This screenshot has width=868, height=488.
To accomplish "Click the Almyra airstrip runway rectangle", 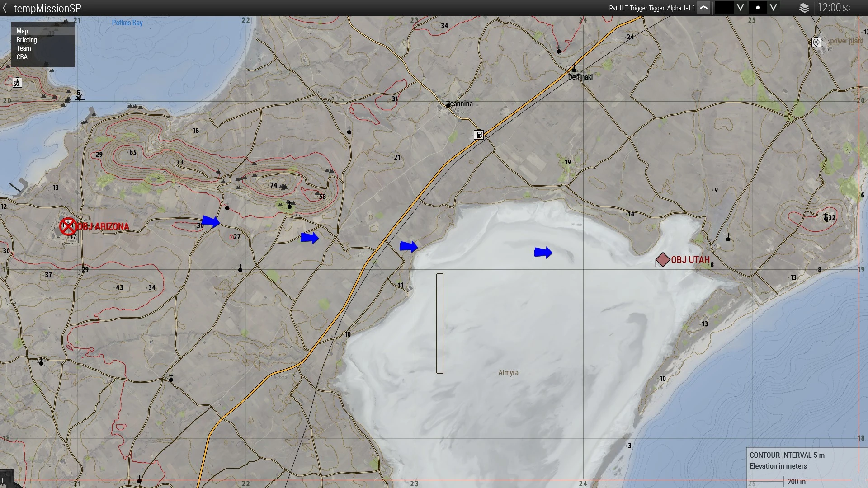I will [440, 323].
